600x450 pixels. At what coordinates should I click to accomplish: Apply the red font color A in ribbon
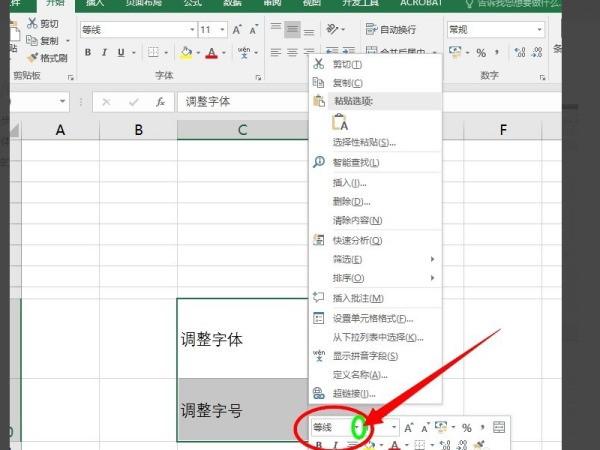coord(212,52)
